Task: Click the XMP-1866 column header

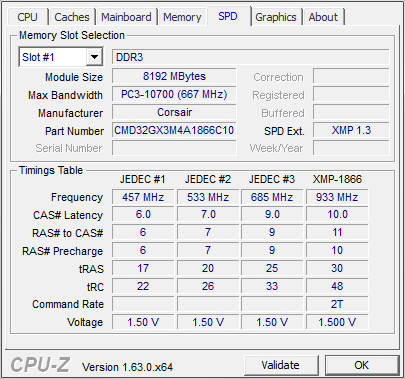Action: (x=337, y=179)
